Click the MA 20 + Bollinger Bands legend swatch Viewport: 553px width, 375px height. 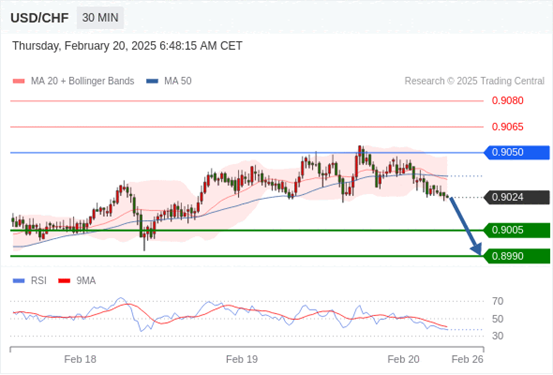pyautogui.click(x=19, y=81)
